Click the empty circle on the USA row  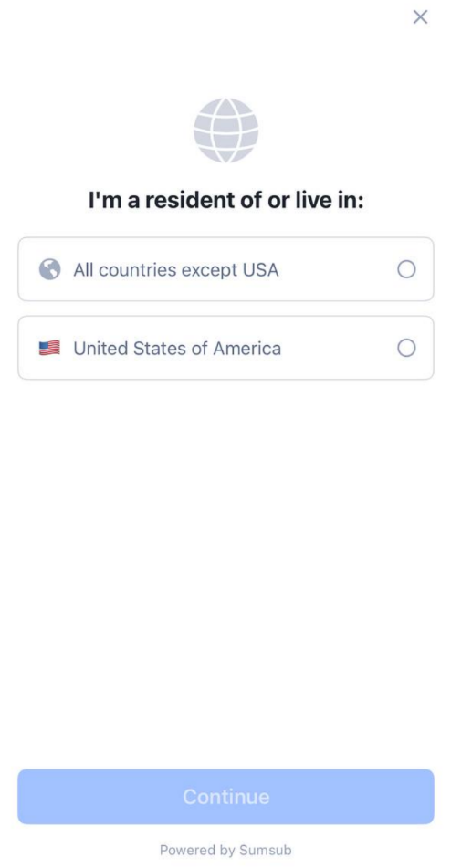pyautogui.click(x=407, y=348)
